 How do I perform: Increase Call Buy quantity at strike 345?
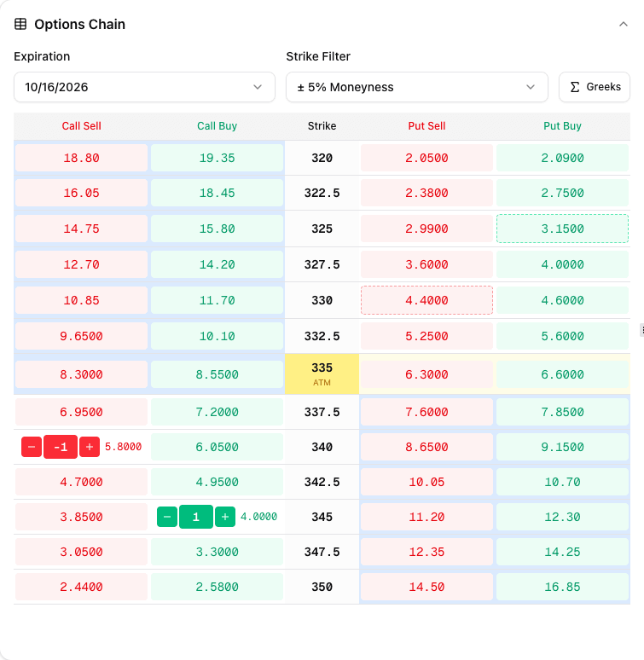pyautogui.click(x=225, y=517)
